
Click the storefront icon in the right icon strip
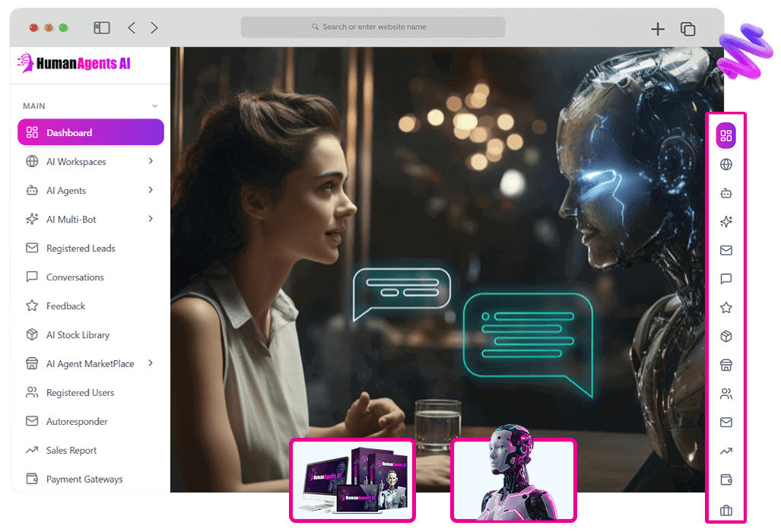tap(725, 366)
